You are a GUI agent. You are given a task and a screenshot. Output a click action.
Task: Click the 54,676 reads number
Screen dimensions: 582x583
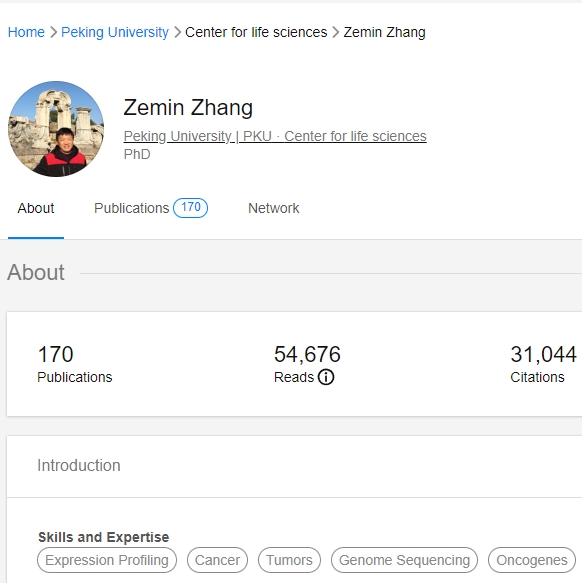pos(307,354)
